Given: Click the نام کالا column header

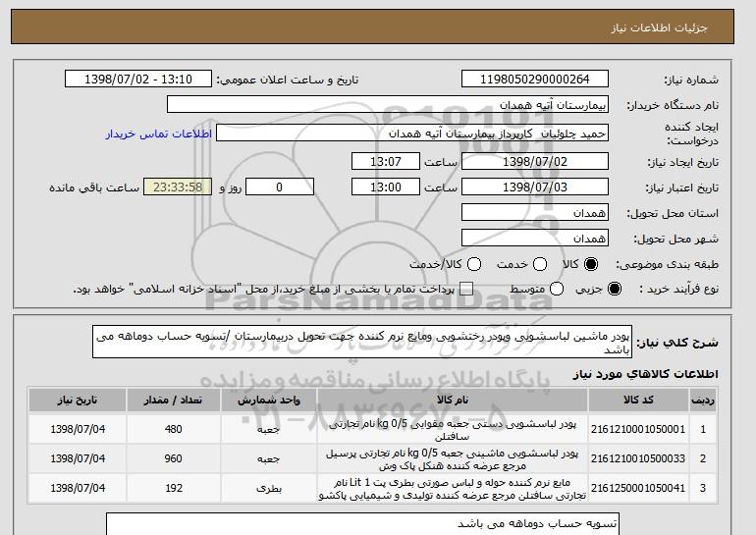Looking at the screenshot, I should point(453,401).
